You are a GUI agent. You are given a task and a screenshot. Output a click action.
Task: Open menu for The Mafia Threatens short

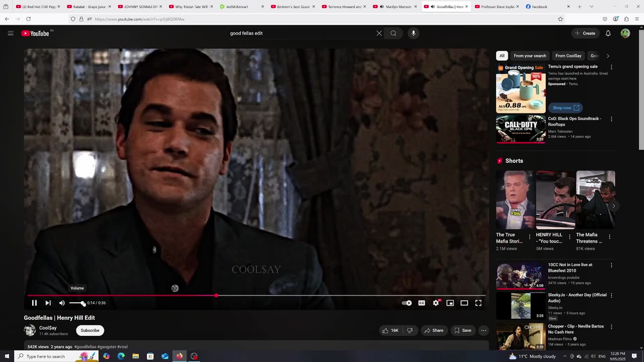(x=609, y=237)
